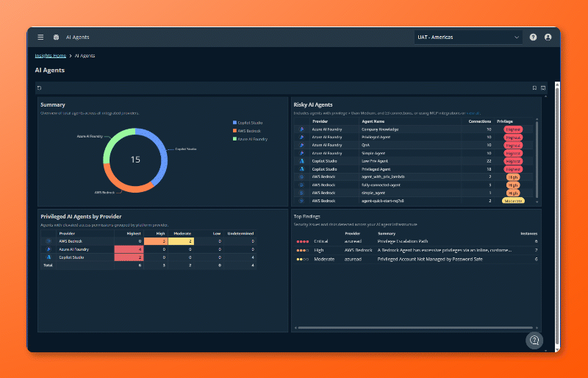Viewport: 588px width, 378px height.
Task: Click AWS Bedrock icon in Privileged Agents by Provider table
Action: point(49,241)
